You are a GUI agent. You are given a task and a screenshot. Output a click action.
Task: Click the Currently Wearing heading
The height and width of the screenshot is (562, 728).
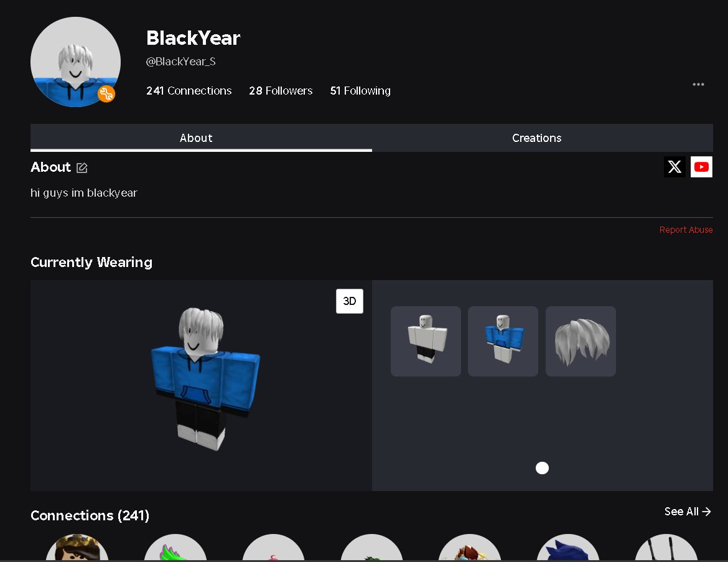[91, 263]
